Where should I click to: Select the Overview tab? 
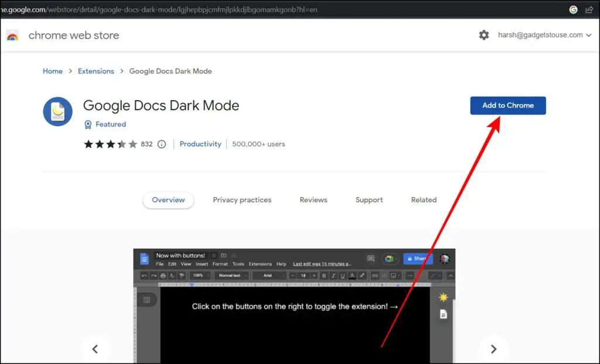(x=168, y=200)
